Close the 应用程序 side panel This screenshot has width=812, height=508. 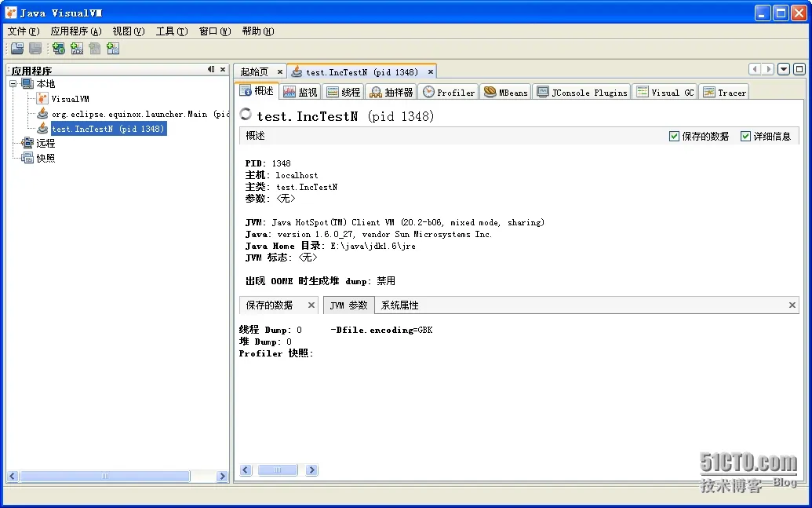pos(223,69)
